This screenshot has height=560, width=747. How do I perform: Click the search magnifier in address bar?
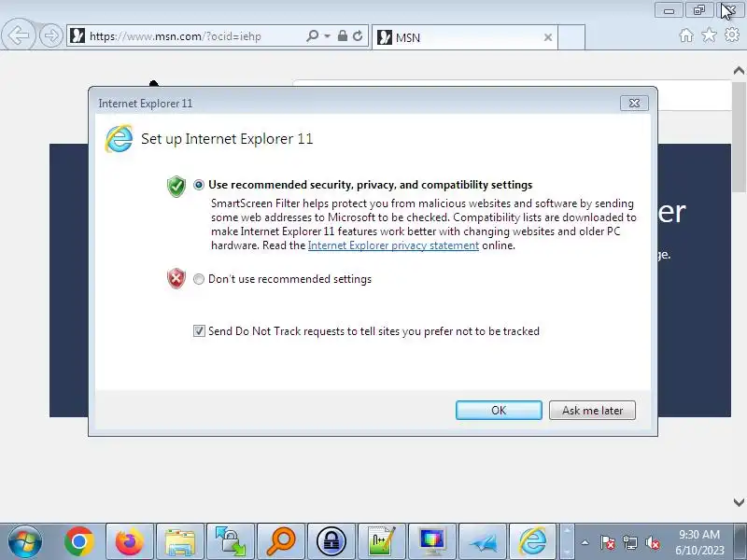coord(313,35)
